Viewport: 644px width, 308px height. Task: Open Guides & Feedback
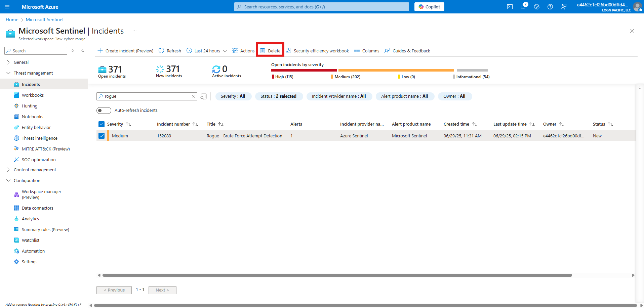point(407,51)
